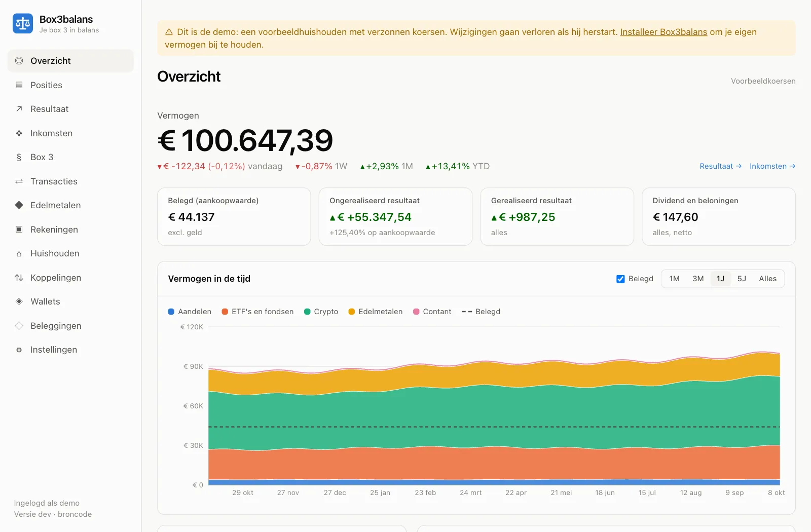Open the Inkomsten → link

pos(772,166)
